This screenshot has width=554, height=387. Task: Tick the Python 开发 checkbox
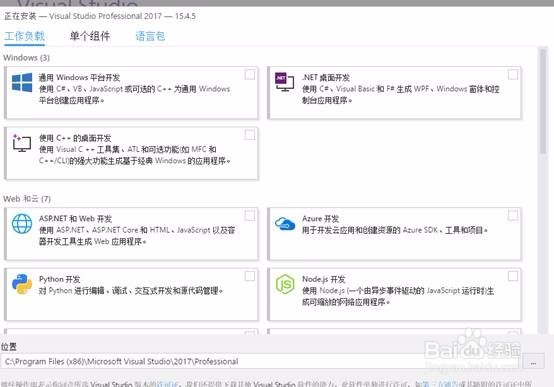pyautogui.click(x=250, y=276)
